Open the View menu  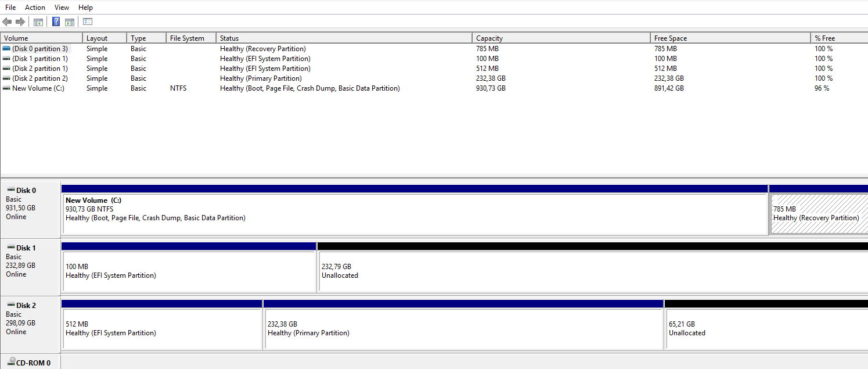[62, 7]
